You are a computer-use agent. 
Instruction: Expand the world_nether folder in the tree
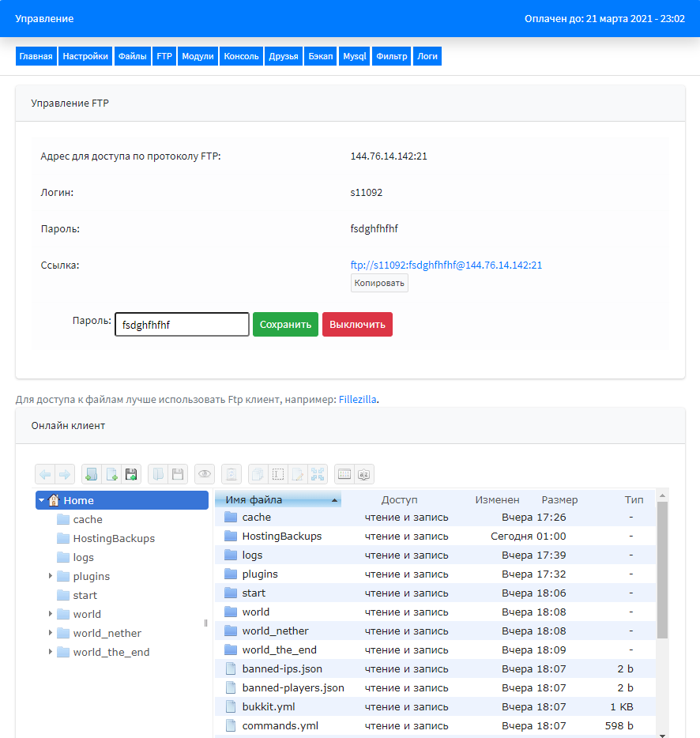[51, 633]
